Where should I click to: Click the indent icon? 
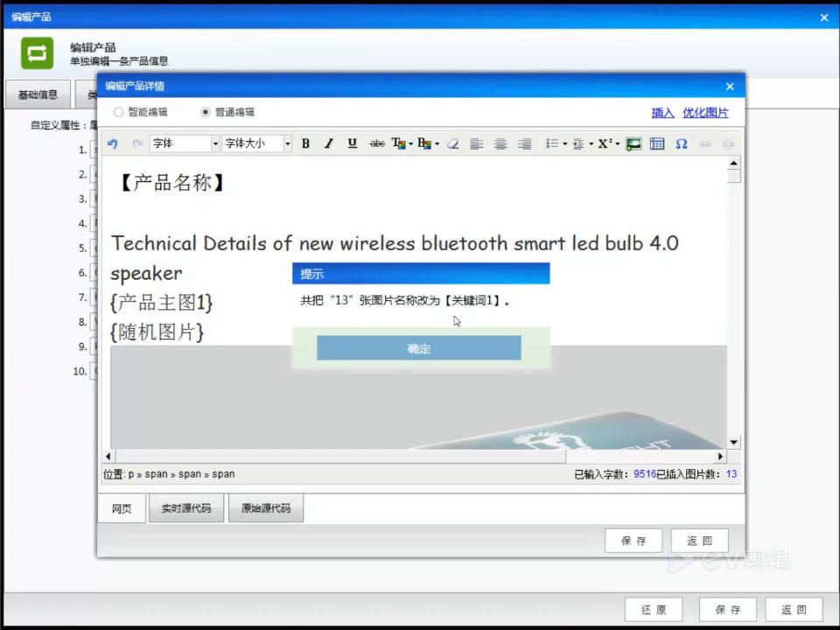point(578,143)
